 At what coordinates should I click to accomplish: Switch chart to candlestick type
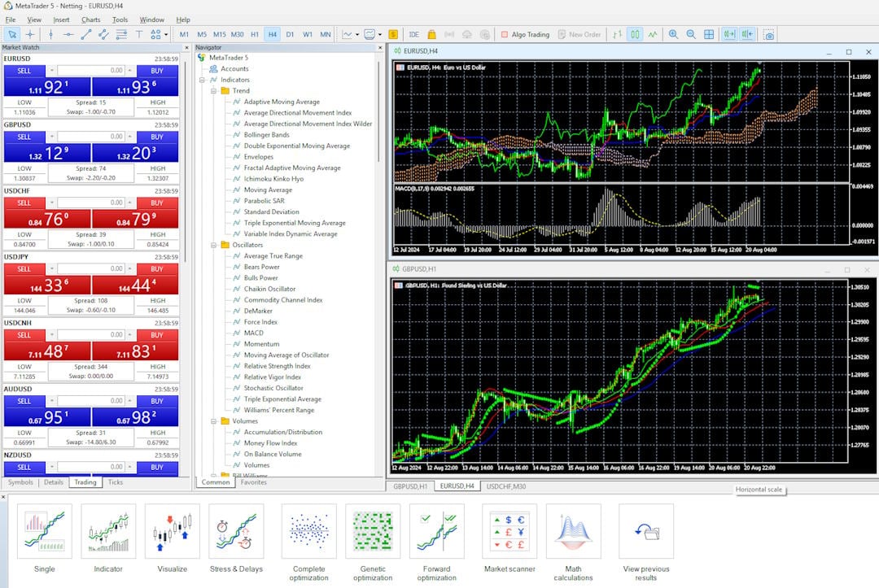pyautogui.click(x=635, y=34)
